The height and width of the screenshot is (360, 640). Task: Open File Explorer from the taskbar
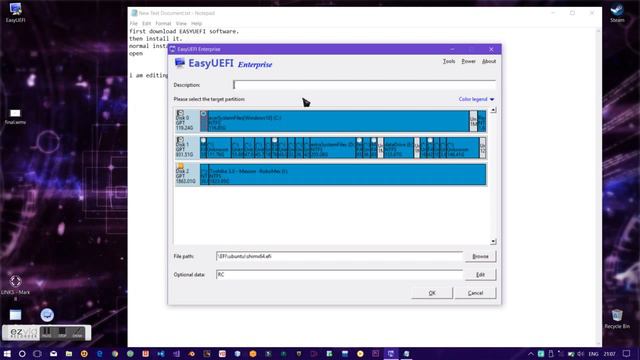[69, 353]
